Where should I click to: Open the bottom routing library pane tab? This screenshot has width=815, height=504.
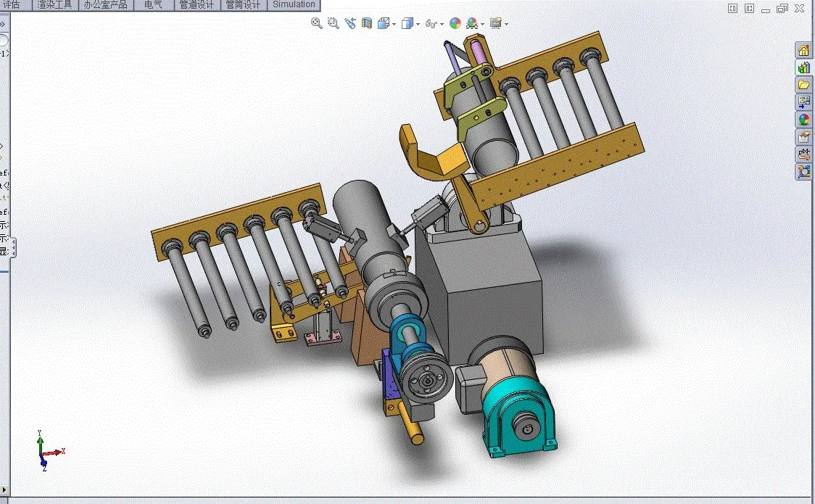click(x=803, y=171)
